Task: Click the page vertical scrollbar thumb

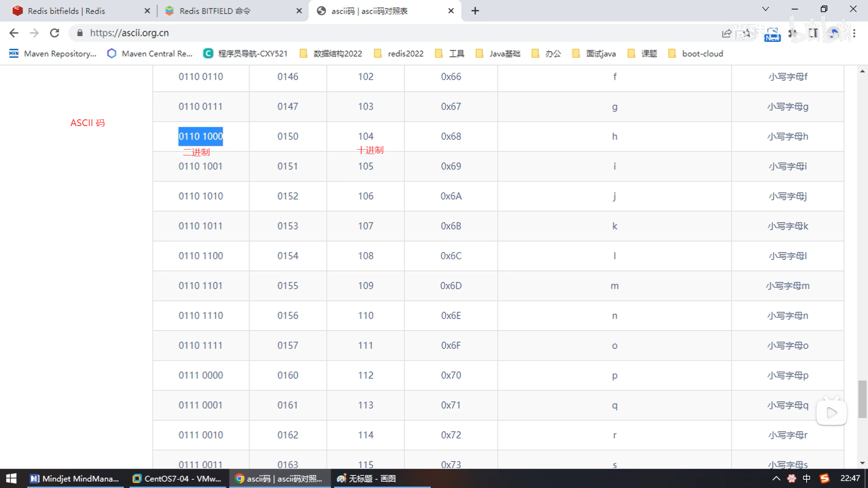Action: tap(862, 399)
